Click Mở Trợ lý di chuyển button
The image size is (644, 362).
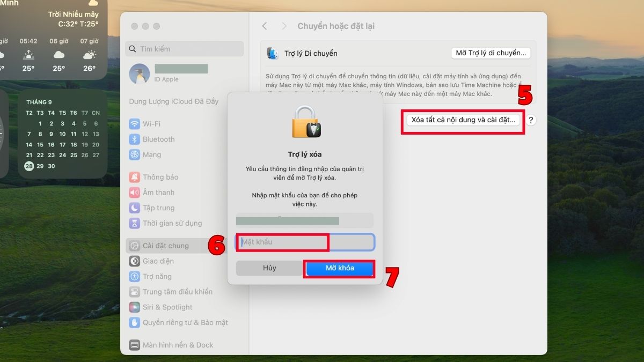[x=491, y=53]
